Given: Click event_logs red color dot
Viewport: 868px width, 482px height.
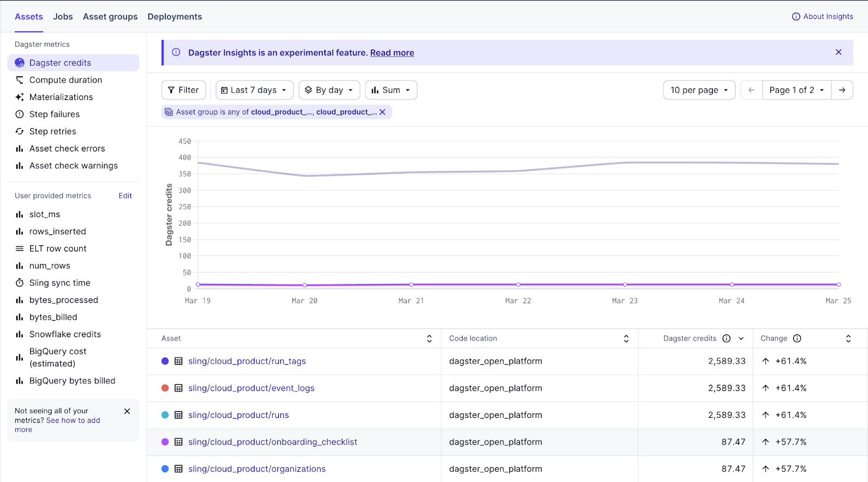Looking at the screenshot, I should click(165, 388).
